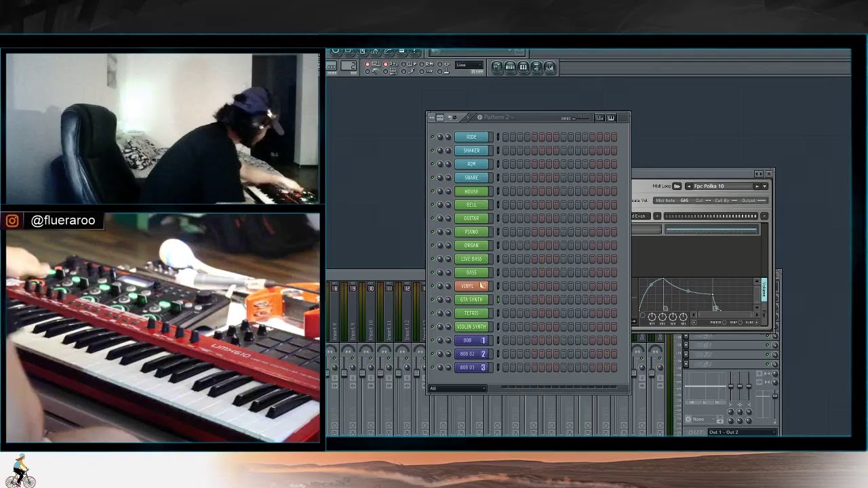Click the first step of the TETRIS channel

point(505,313)
